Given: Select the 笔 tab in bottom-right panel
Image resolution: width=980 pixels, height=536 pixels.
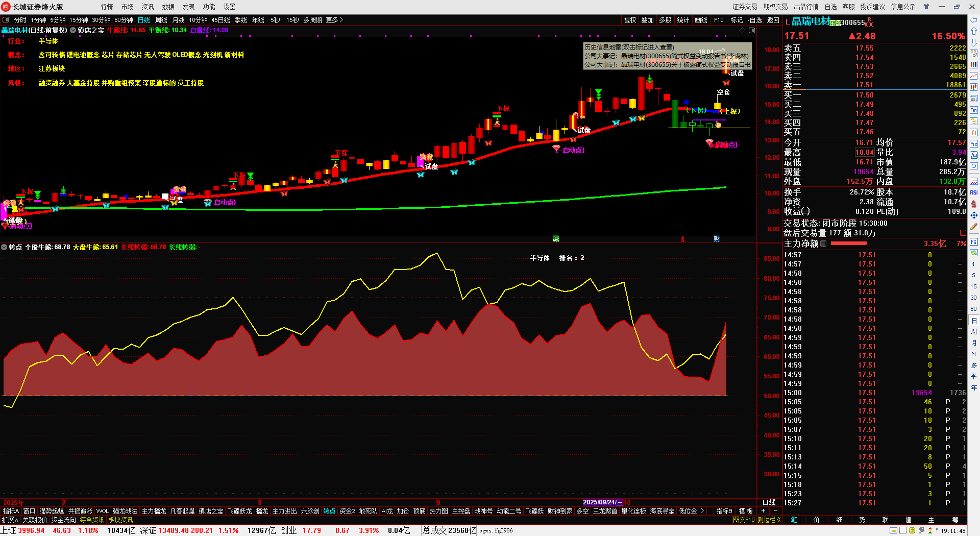Looking at the screenshot, I should [794, 520].
